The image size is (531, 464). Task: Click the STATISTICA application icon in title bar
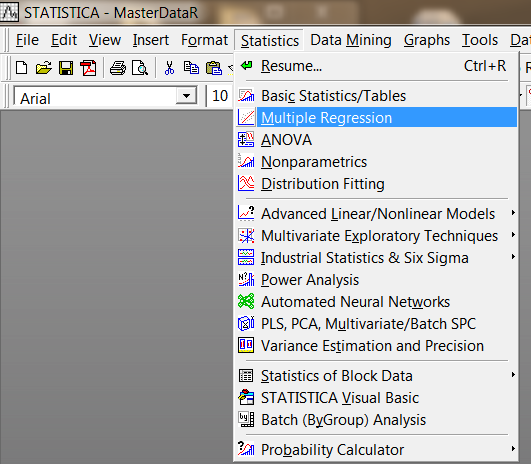9,13
